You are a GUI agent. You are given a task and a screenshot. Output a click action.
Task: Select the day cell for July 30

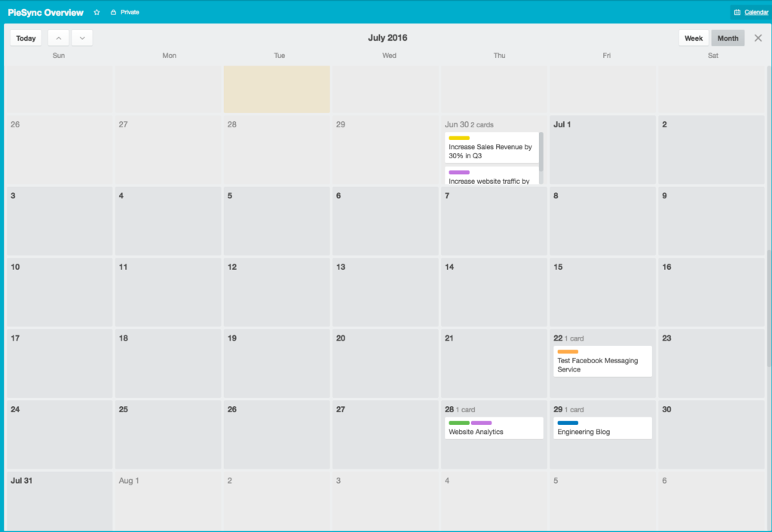point(712,435)
